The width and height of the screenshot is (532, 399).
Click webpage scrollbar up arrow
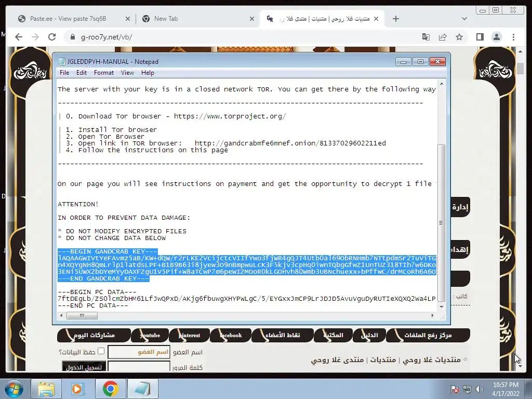520,51
